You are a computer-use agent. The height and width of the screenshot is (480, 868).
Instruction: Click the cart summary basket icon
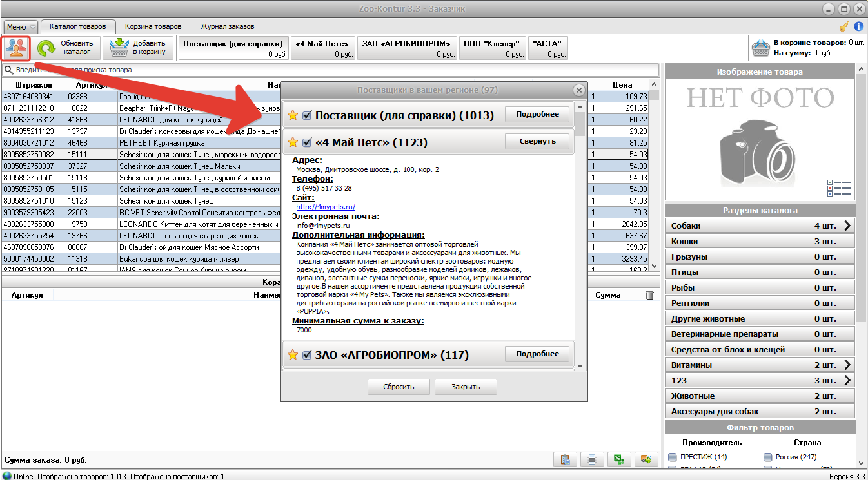(762, 48)
